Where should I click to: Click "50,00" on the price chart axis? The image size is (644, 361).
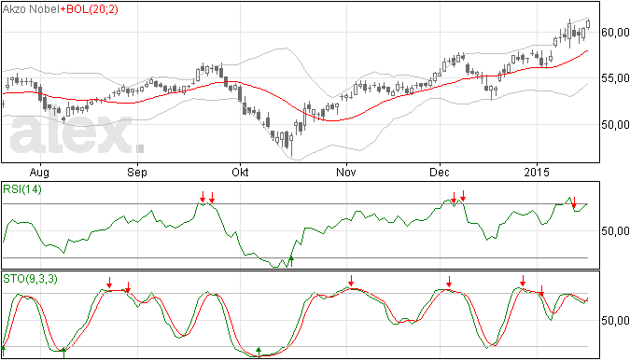click(x=615, y=124)
